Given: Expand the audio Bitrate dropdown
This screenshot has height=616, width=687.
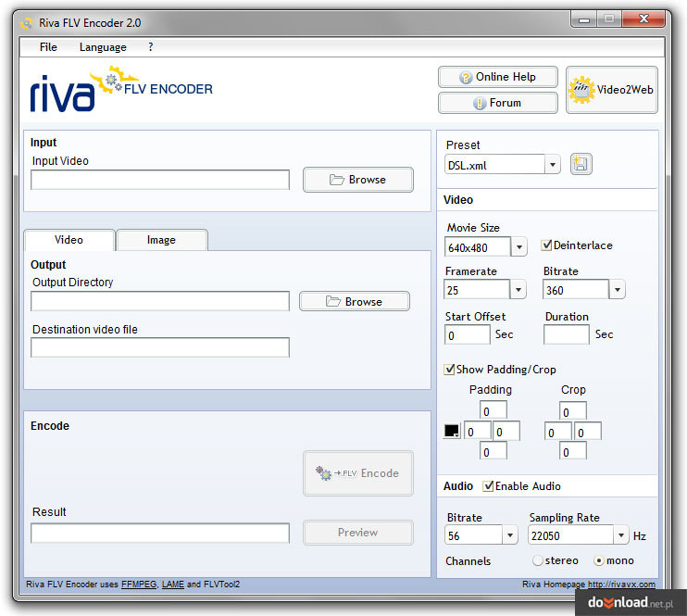Looking at the screenshot, I should click(510, 535).
